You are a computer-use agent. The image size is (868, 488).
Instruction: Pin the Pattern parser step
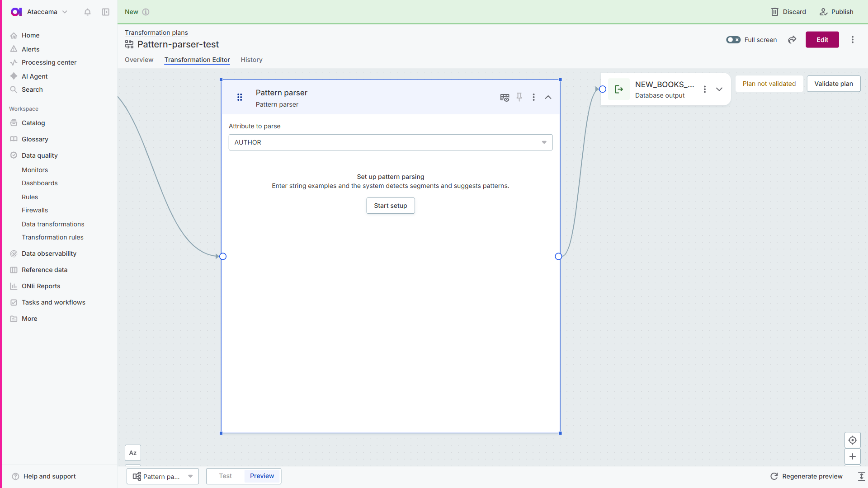tap(519, 97)
